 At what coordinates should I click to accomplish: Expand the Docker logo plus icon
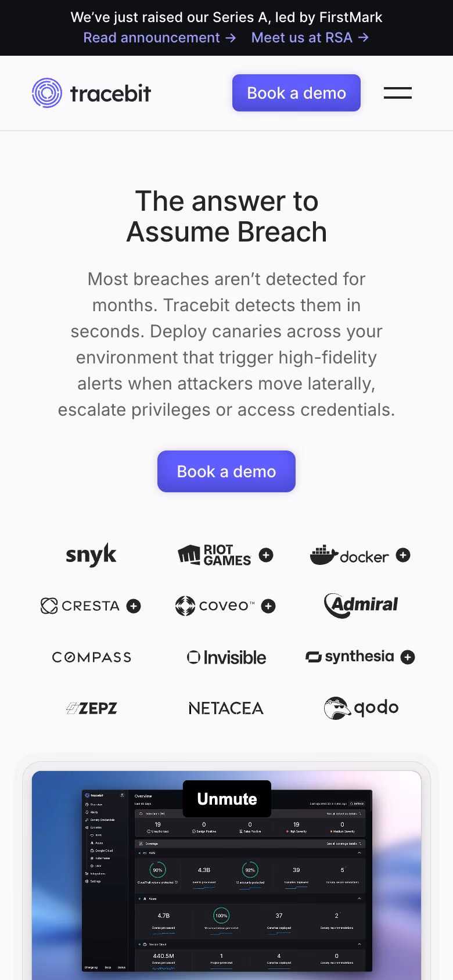pyautogui.click(x=402, y=556)
